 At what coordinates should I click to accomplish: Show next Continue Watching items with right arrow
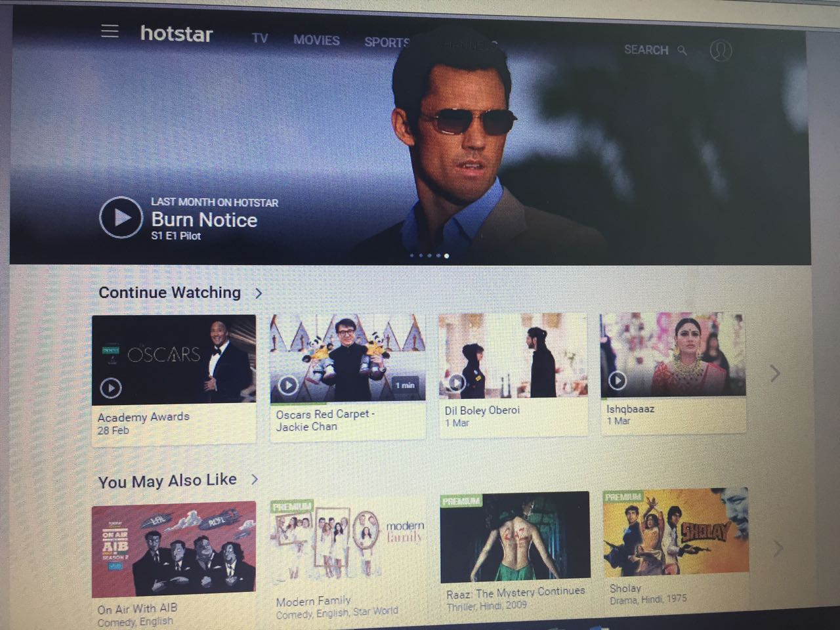(x=775, y=373)
